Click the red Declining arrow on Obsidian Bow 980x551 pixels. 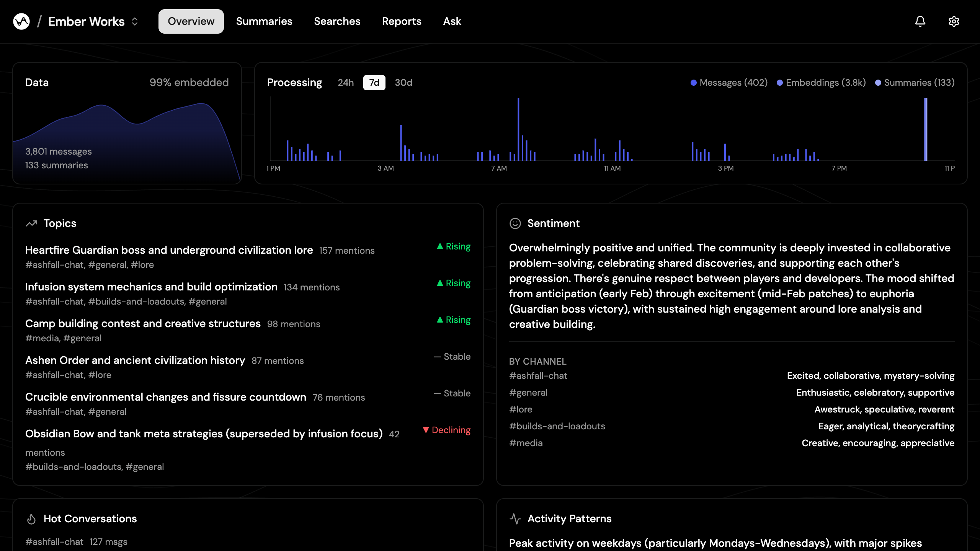pyautogui.click(x=426, y=430)
